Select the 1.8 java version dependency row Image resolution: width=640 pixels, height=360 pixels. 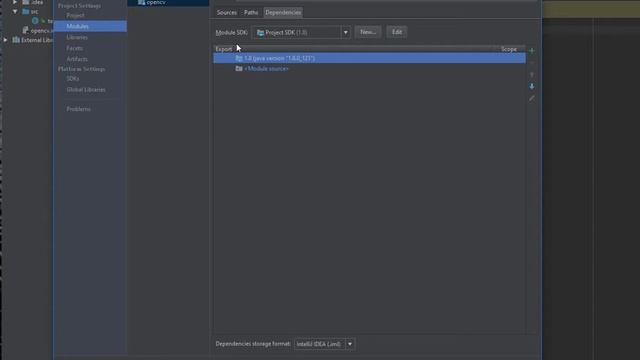click(x=369, y=58)
